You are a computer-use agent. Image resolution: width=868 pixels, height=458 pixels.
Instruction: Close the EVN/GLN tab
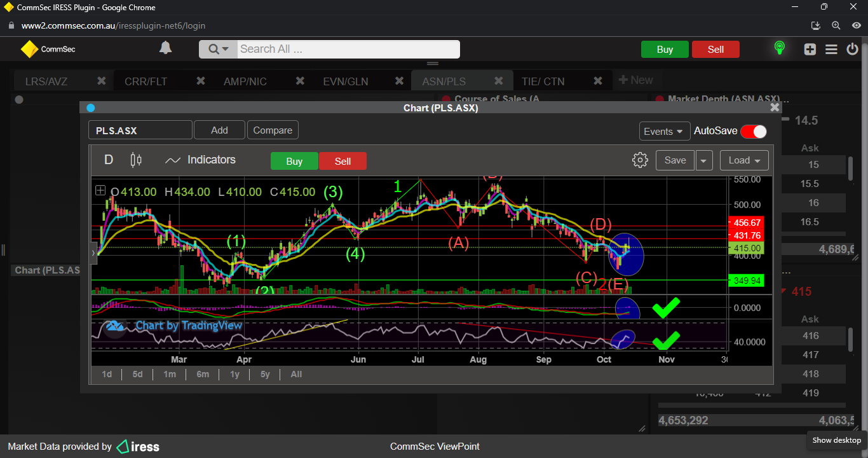tap(400, 81)
